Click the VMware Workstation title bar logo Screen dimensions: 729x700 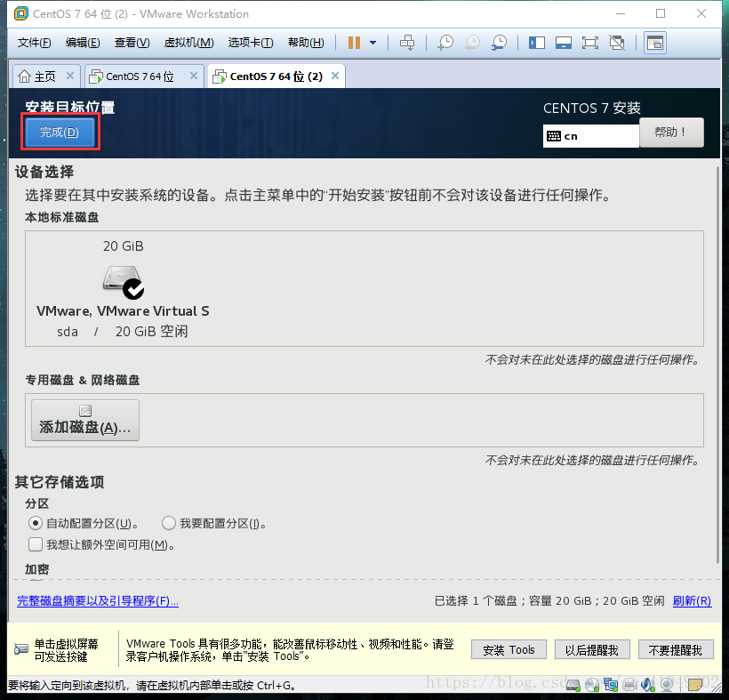pyautogui.click(x=21, y=13)
